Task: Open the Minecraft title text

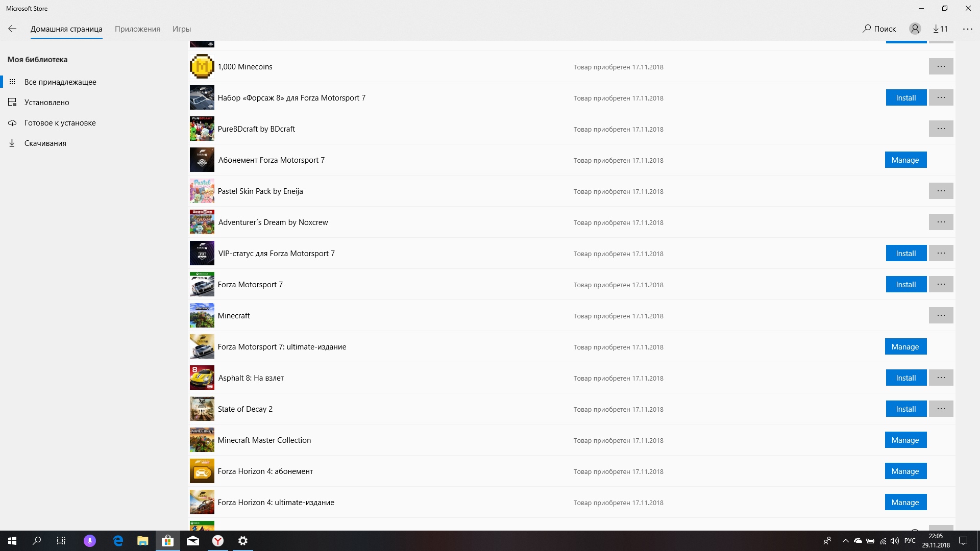Action: [x=234, y=316]
